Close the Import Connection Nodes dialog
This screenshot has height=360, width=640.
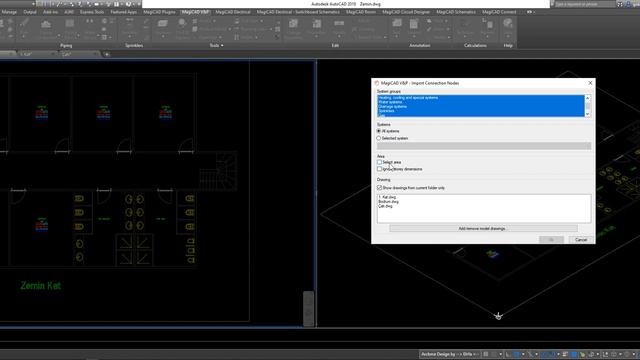(590, 83)
